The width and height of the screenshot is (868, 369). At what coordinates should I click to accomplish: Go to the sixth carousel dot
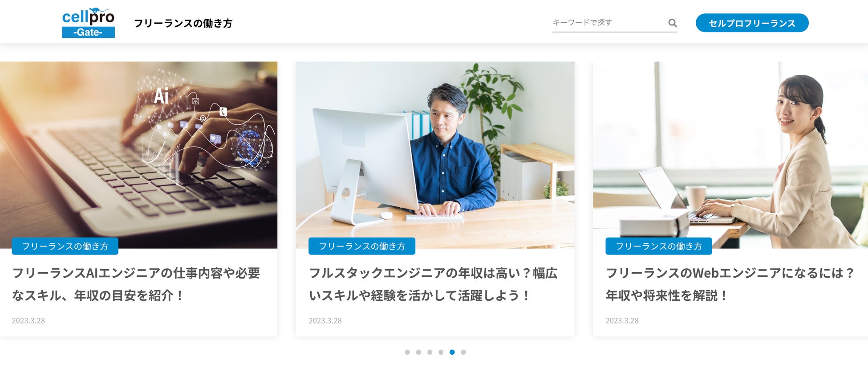pyautogui.click(x=463, y=352)
